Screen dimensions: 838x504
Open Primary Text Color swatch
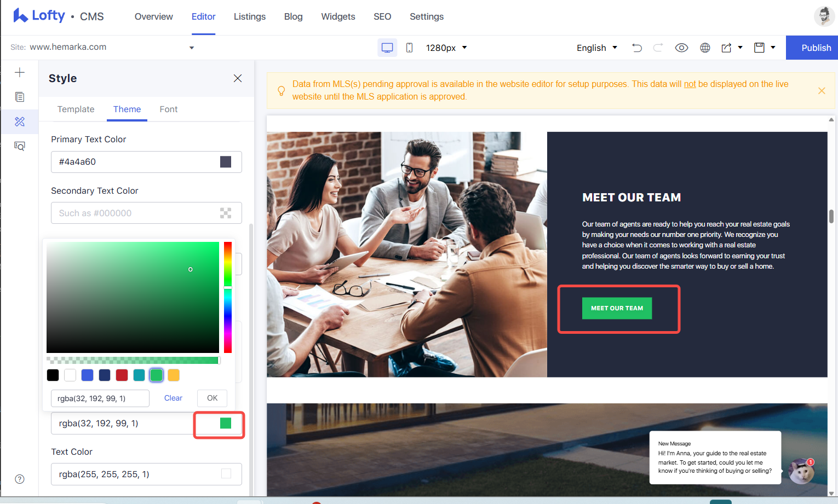tap(226, 161)
